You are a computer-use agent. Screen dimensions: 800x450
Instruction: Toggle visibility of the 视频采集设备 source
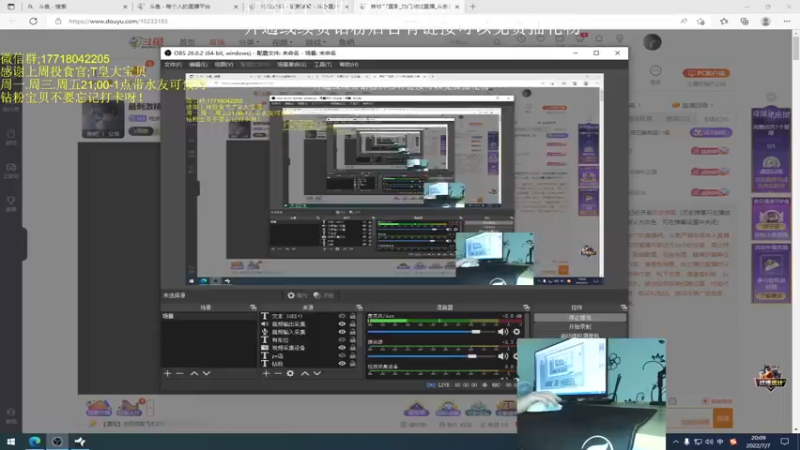coord(342,348)
